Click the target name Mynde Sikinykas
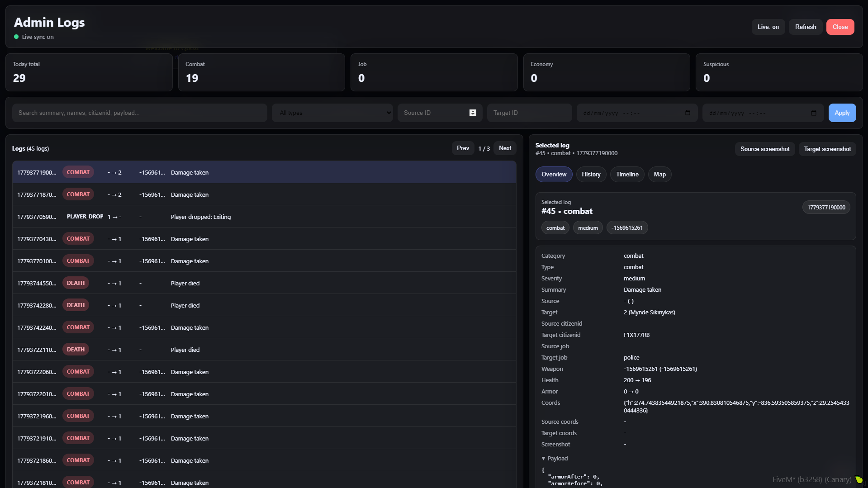868x488 pixels. [651, 312]
